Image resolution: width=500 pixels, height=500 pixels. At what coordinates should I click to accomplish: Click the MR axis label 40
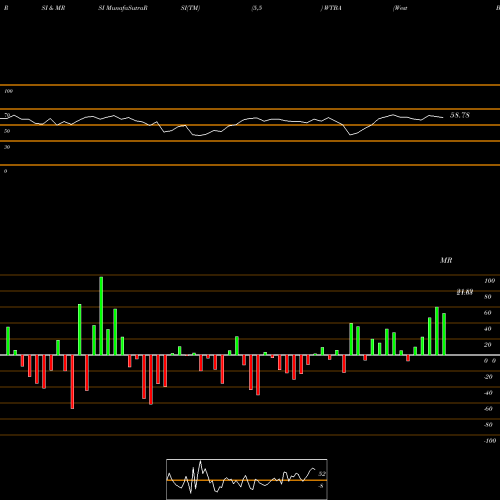tap(488, 329)
